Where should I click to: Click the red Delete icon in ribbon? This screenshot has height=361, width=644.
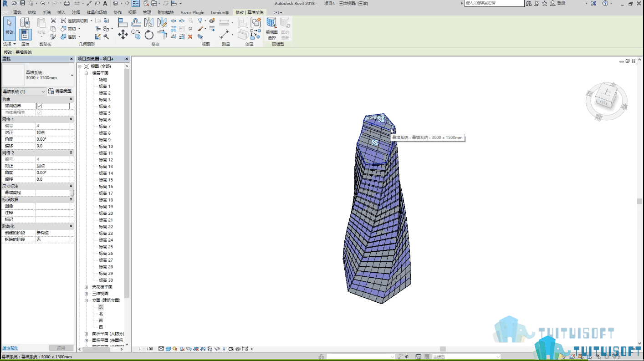pyautogui.click(x=190, y=36)
